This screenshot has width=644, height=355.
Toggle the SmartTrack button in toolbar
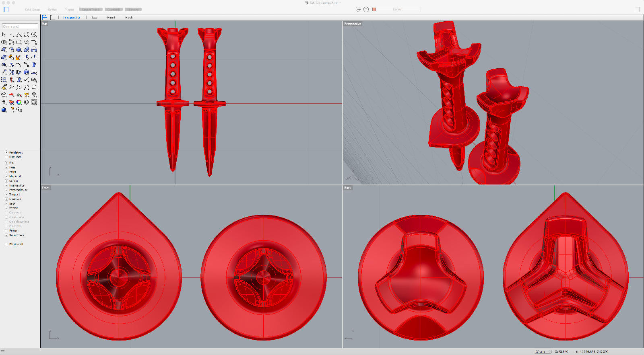[91, 9]
